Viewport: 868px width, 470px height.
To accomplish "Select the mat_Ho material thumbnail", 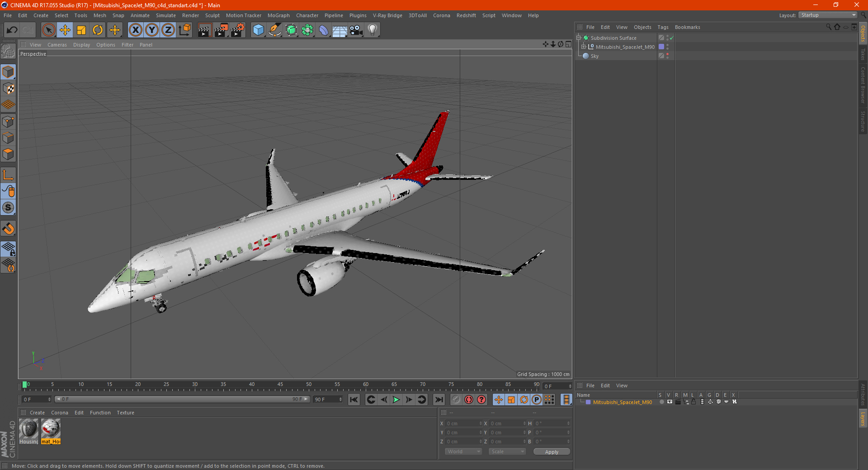I will pyautogui.click(x=51, y=432).
